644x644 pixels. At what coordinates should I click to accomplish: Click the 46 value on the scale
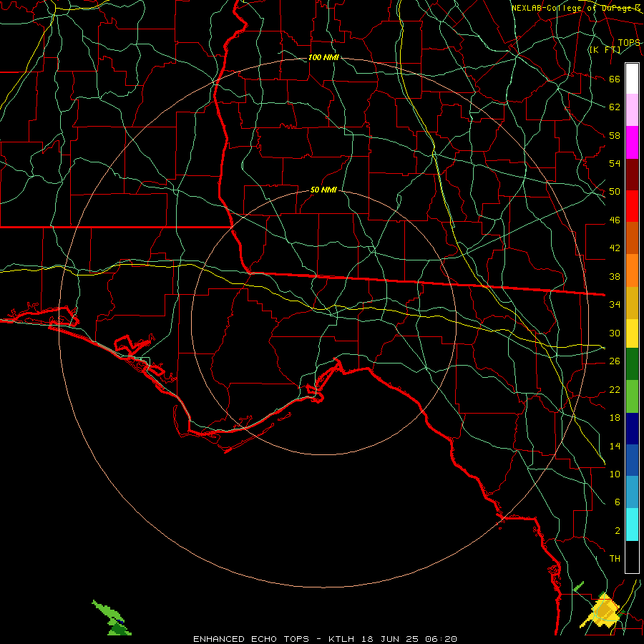point(615,220)
